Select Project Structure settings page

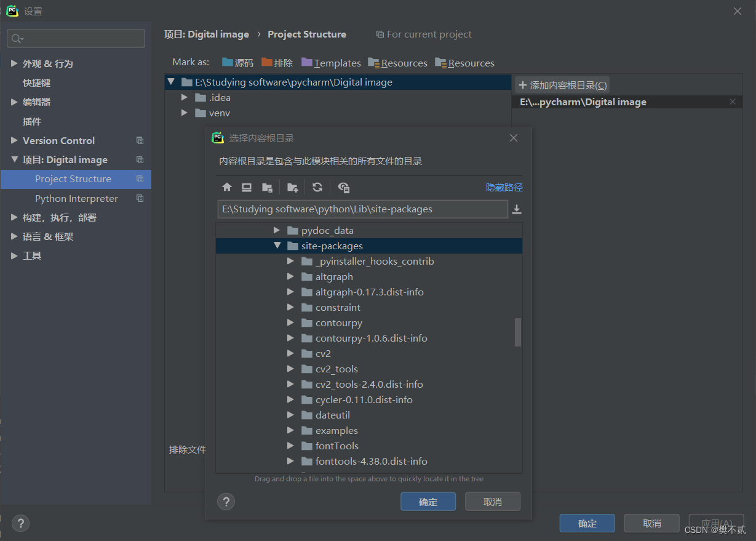76,179
